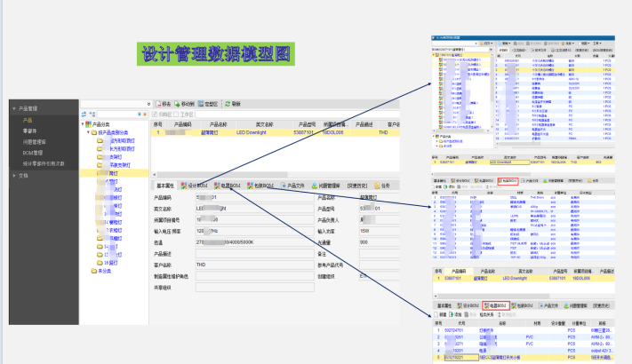Click the green 刷新 refresh icon
The image size is (632, 364).
click(228, 104)
